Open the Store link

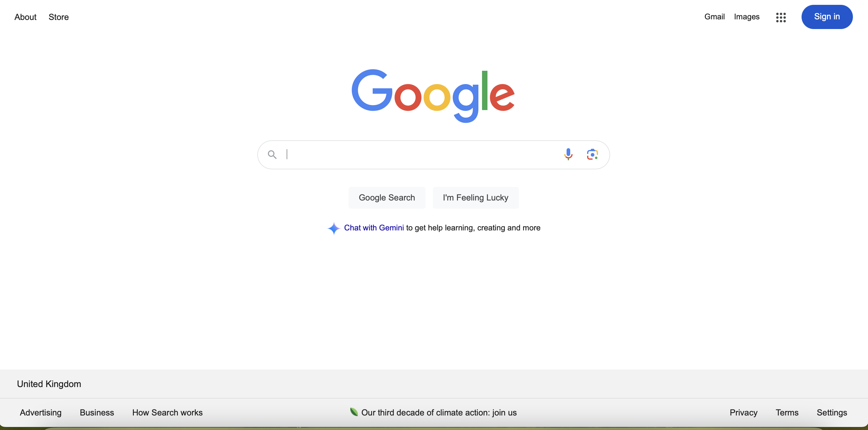pyautogui.click(x=59, y=17)
